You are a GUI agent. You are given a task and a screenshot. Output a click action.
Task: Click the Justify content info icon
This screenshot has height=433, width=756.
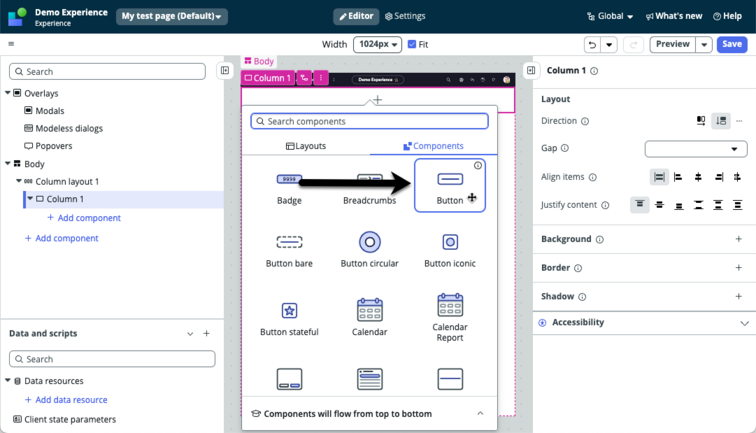click(605, 205)
